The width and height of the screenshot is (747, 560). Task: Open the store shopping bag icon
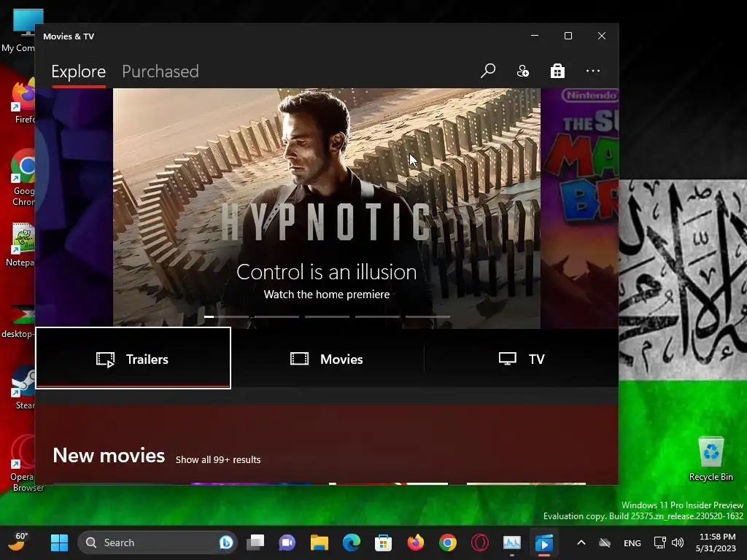(x=557, y=71)
